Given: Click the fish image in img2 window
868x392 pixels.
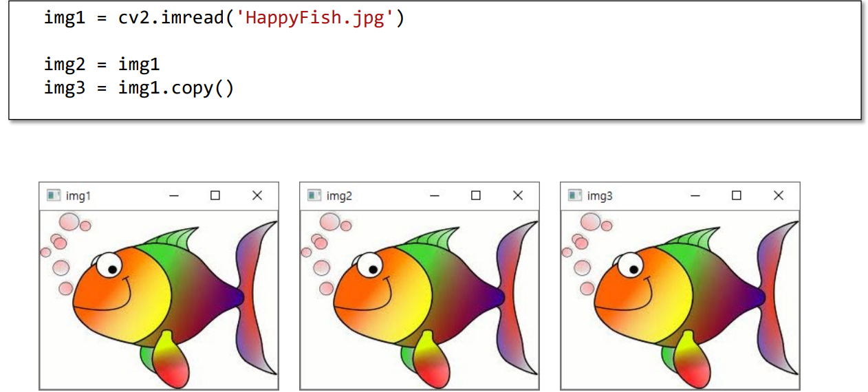Looking at the screenshot, I should click(420, 300).
